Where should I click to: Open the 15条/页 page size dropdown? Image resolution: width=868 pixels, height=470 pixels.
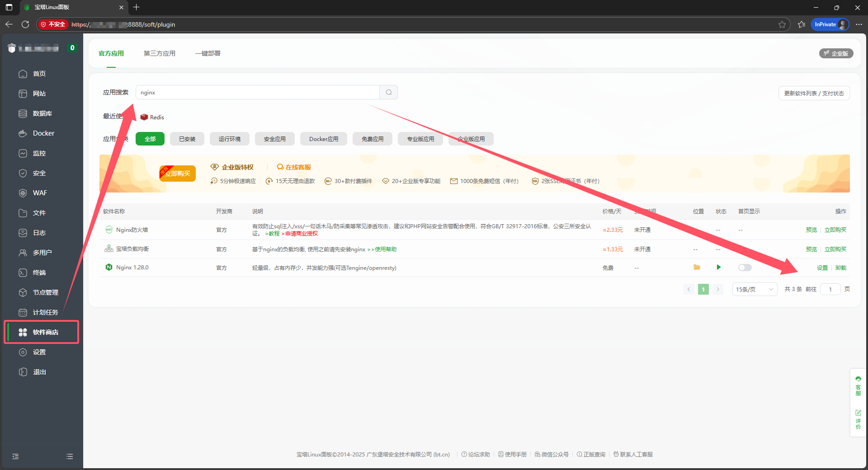(754, 289)
